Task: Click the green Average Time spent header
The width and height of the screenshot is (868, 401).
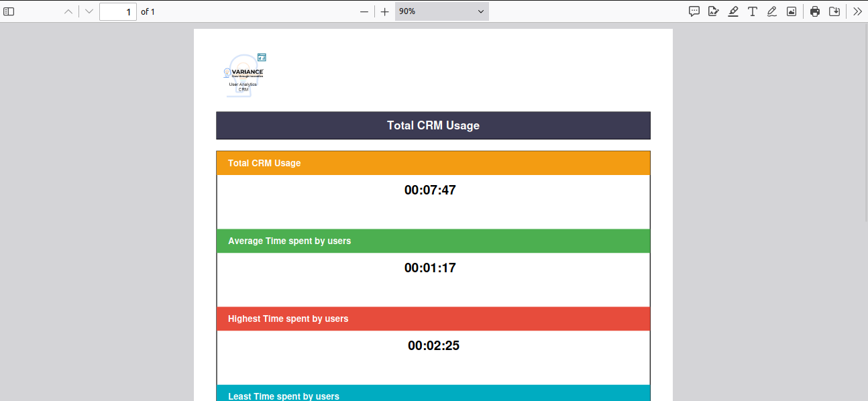Action: click(433, 241)
